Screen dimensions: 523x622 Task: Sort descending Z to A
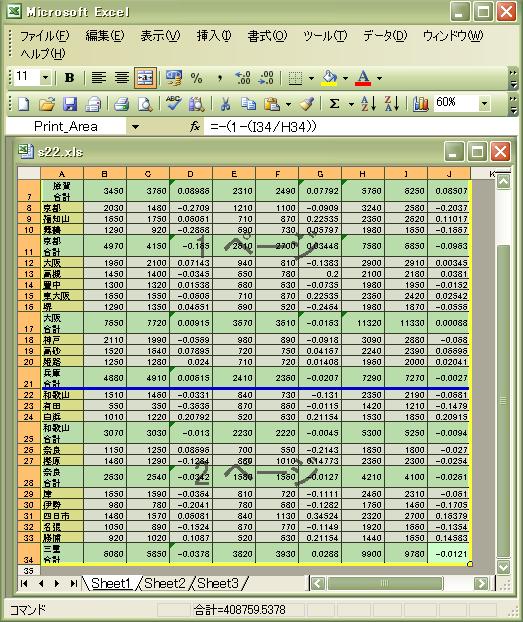point(392,104)
